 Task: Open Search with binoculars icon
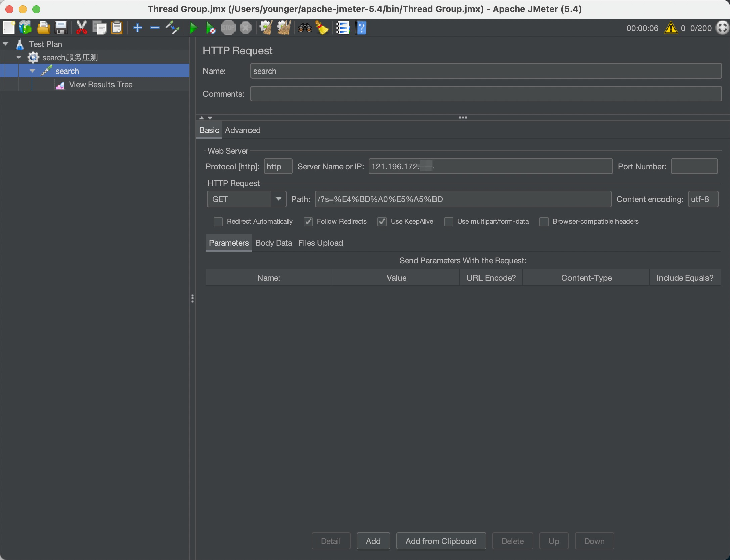305,28
